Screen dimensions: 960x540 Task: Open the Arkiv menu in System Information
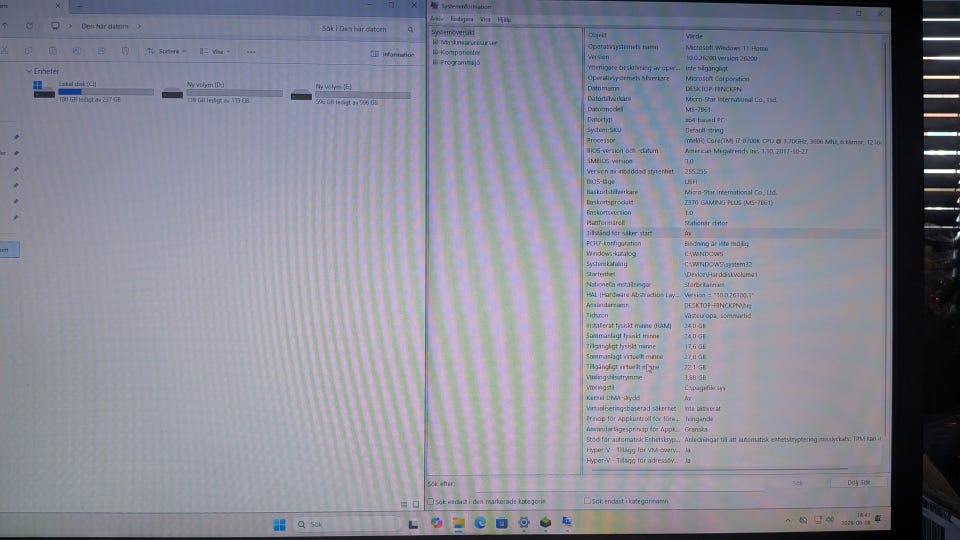pos(436,19)
